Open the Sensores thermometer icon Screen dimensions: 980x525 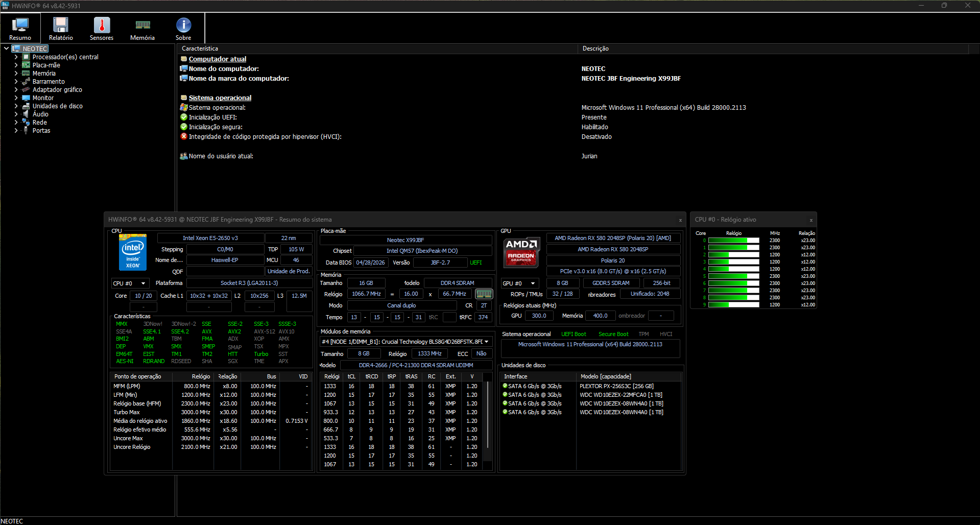102,29
